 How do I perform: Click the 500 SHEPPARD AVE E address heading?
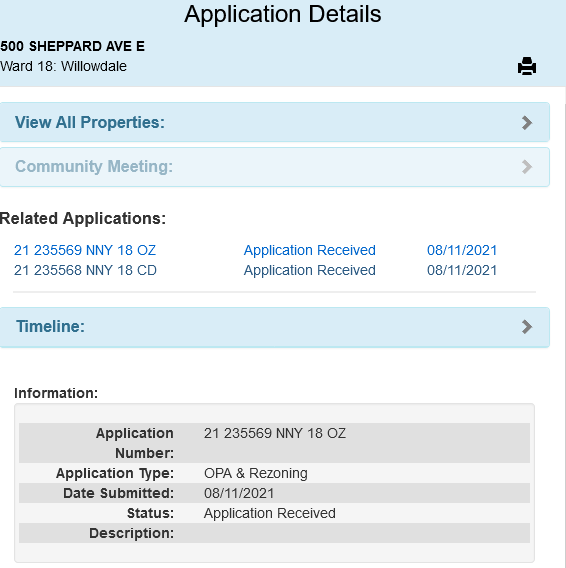click(x=72, y=46)
